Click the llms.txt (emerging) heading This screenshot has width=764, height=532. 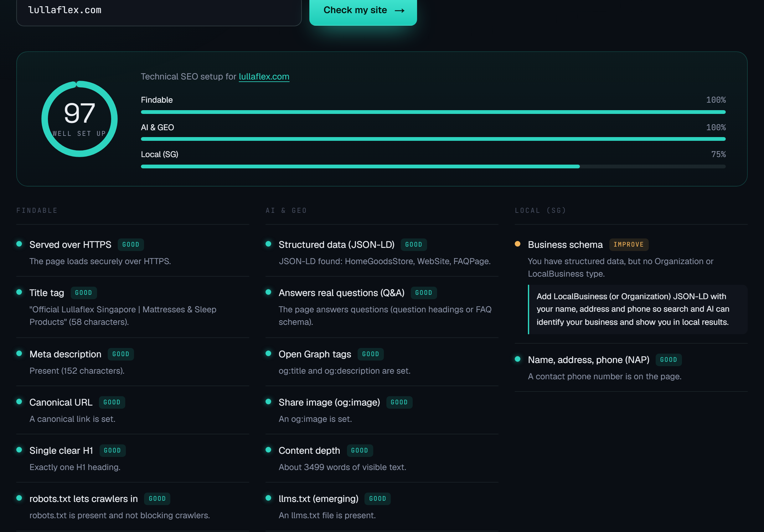click(x=318, y=499)
